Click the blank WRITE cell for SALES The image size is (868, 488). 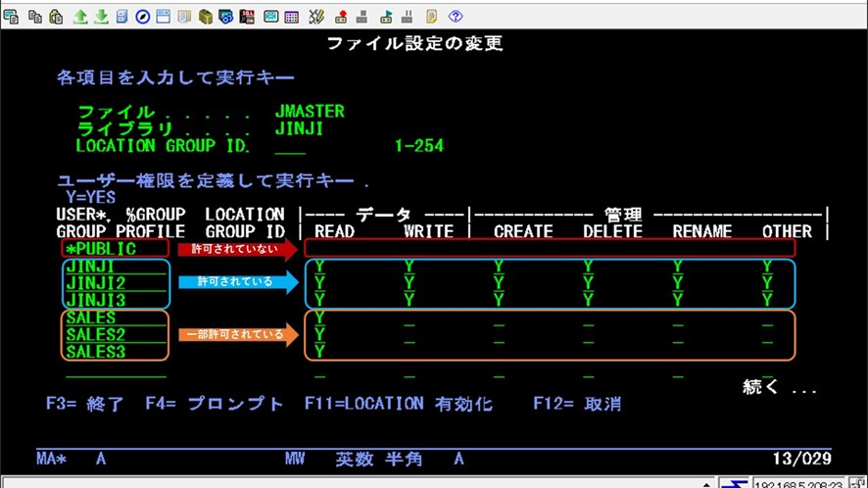coord(410,319)
